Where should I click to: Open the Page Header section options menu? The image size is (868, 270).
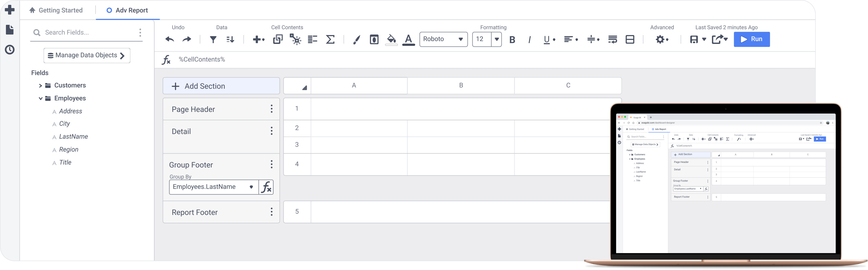click(x=272, y=109)
